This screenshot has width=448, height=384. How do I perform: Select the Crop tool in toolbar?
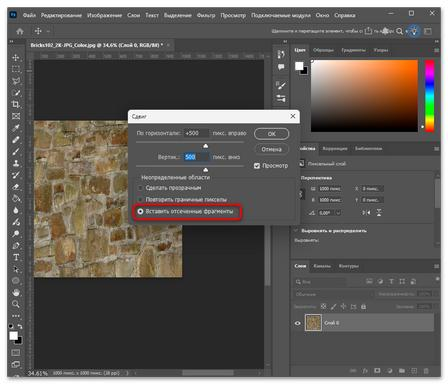tap(16, 104)
